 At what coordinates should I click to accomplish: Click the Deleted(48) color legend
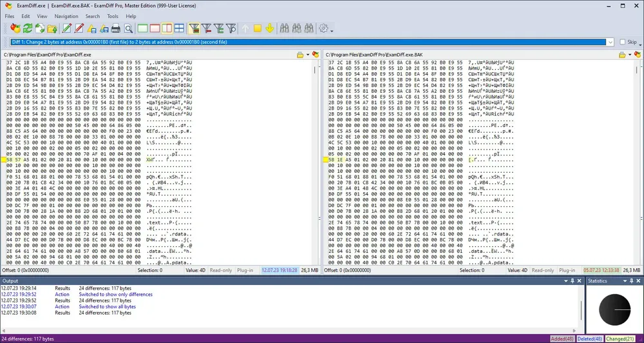pyautogui.click(x=590, y=339)
